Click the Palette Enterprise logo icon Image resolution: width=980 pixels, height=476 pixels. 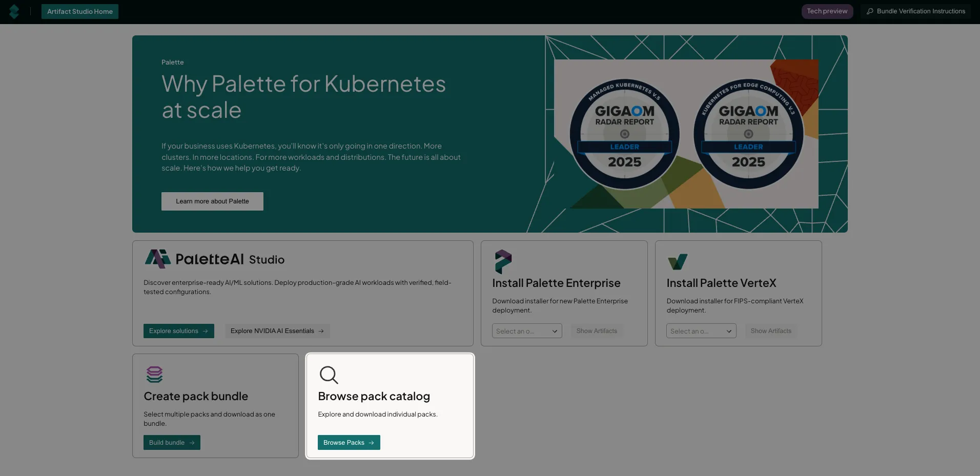[503, 261]
